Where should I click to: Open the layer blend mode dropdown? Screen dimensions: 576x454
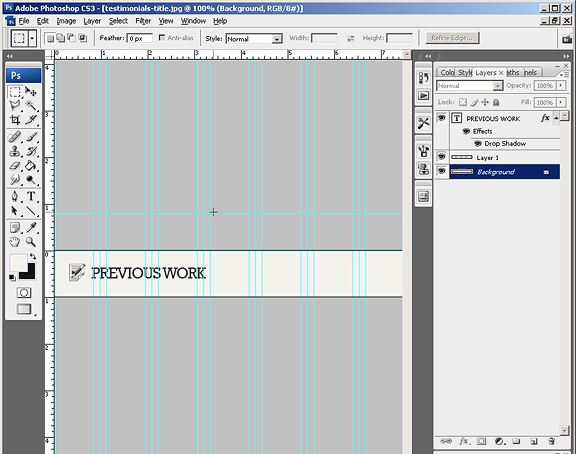pos(497,86)
